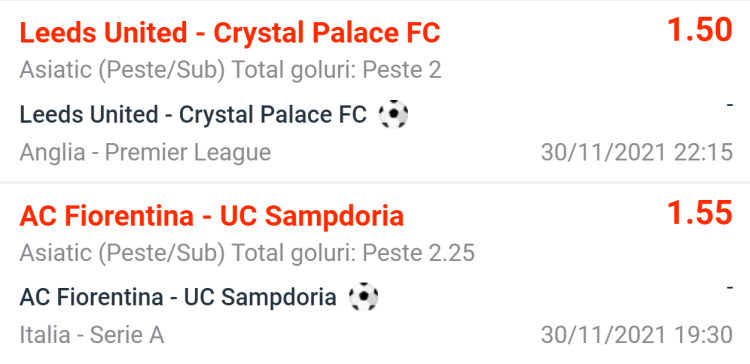Click the soccer ball icon beside Fiorentina match
Viewport: 750px width, 364px height.
(x=363, y=297)
